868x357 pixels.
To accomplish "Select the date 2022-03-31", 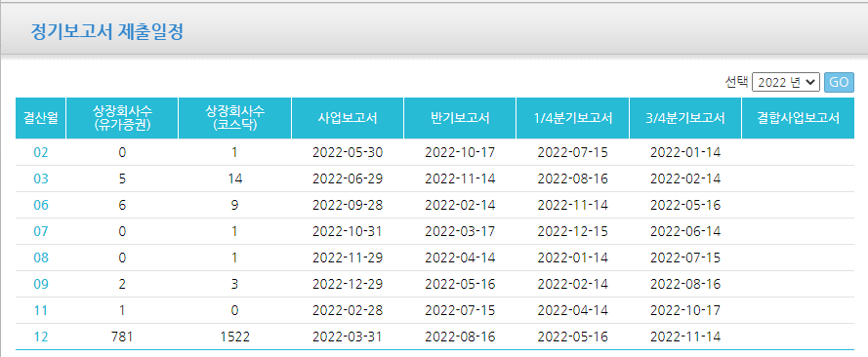I will pyautogui.click(x=348, y=337).
